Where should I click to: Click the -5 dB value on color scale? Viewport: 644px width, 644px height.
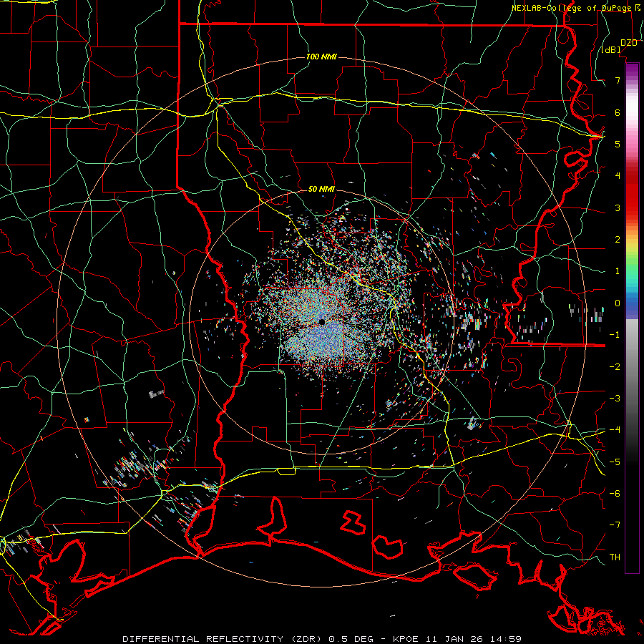click(x=615, y=462)
